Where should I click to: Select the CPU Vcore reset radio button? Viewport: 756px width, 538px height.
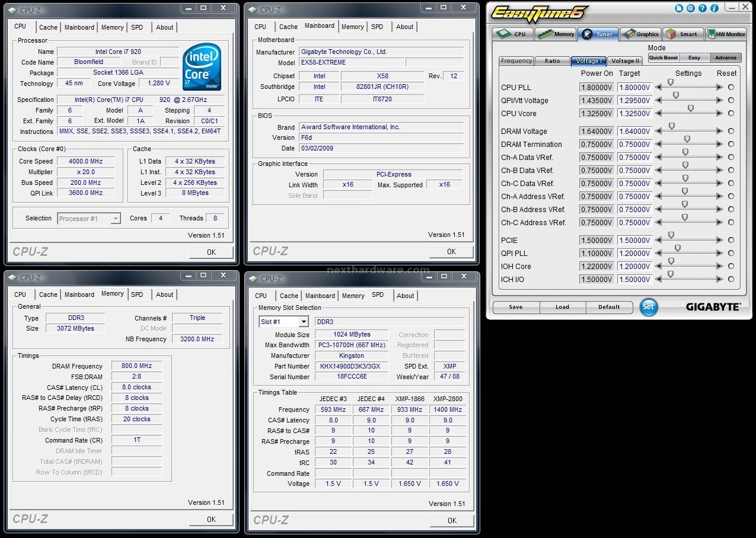pyautogui.click(x=731, y=114)
